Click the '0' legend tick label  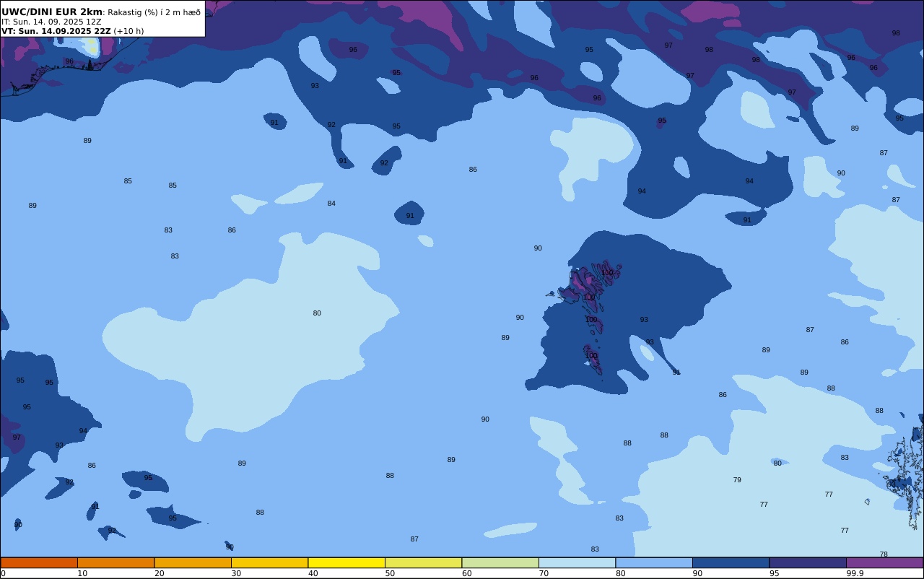[3, 573]
